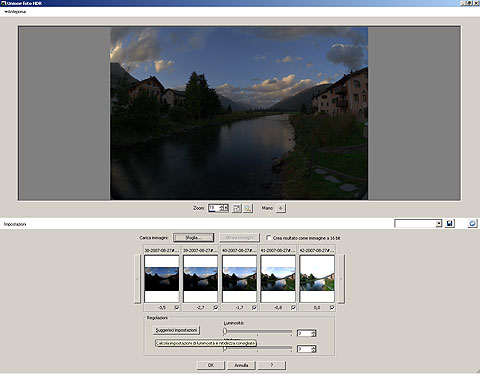Screen dimensions: 480x374
Task: Open help with the question mark button
Action: pos(271,365)
